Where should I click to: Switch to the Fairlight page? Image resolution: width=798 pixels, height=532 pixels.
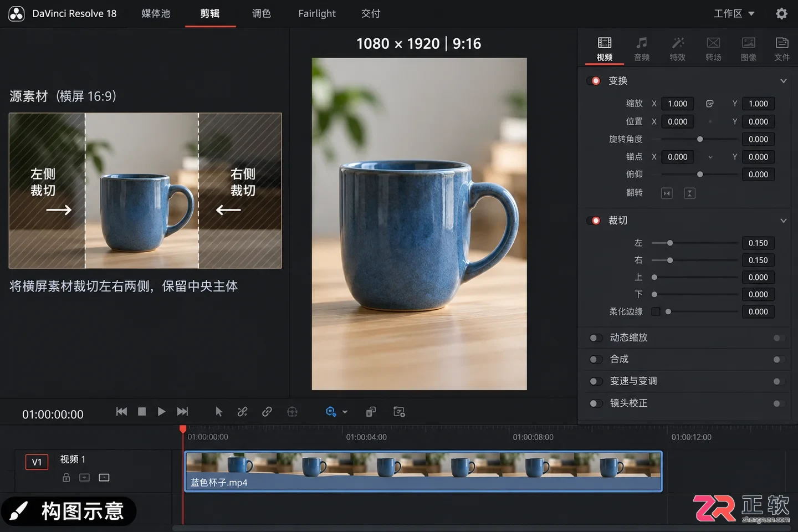317,13
